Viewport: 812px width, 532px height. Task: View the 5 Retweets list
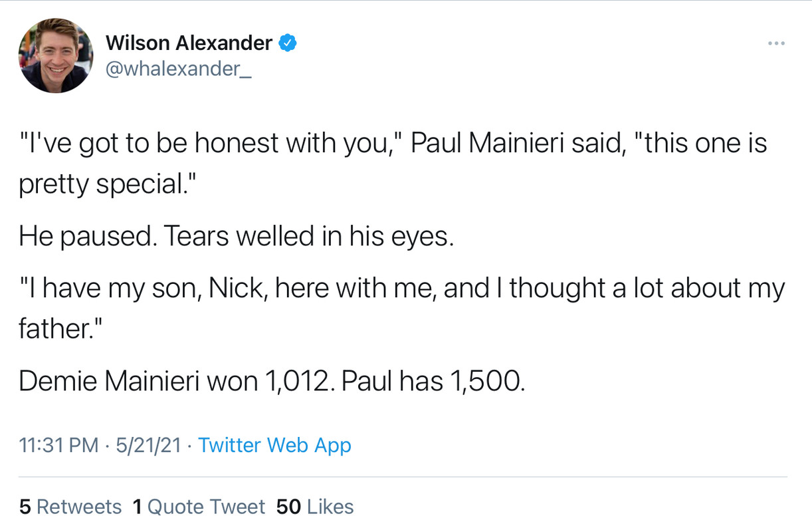70,507
